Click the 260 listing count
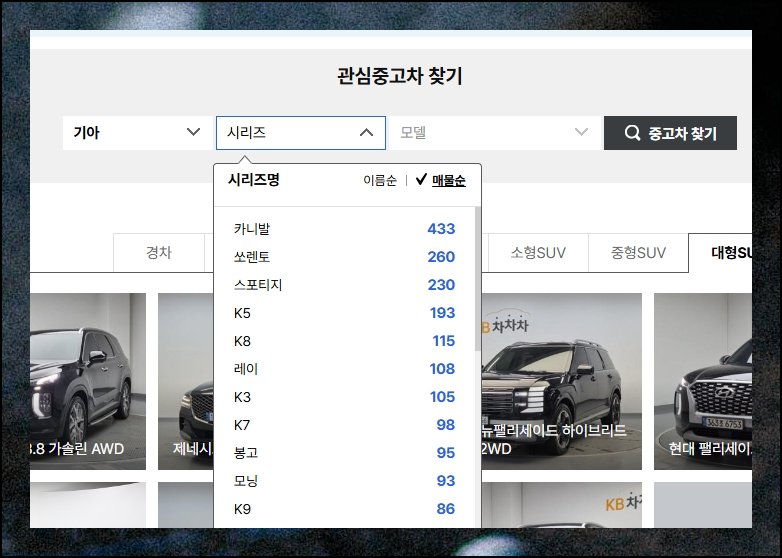Image resolution: width=782 pixels, height=558 pixels. coord(441,257)
